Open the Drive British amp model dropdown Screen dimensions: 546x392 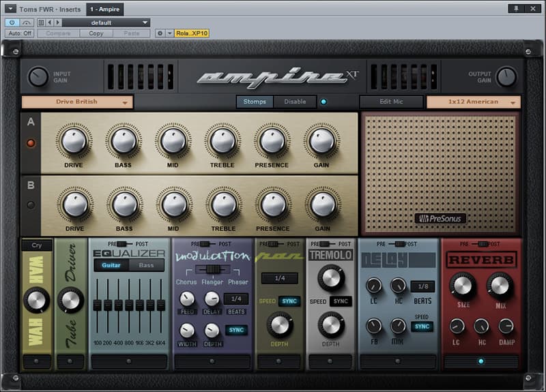(77, 102)
